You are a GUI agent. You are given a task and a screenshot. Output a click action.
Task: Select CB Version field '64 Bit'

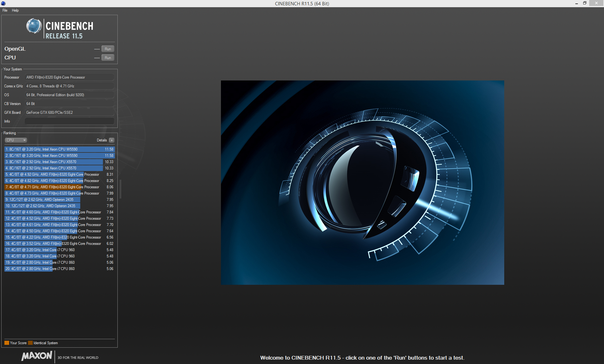[x=70, y=104]
